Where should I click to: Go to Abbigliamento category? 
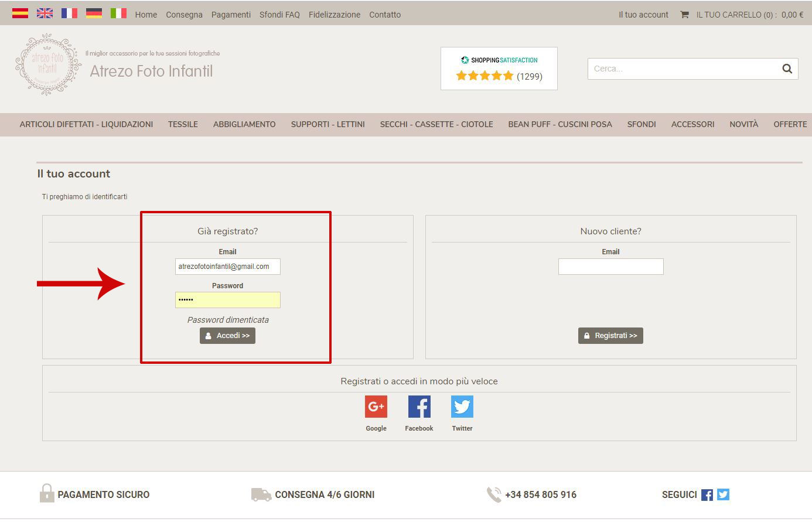pyautogui.click(x=244, y=124)
